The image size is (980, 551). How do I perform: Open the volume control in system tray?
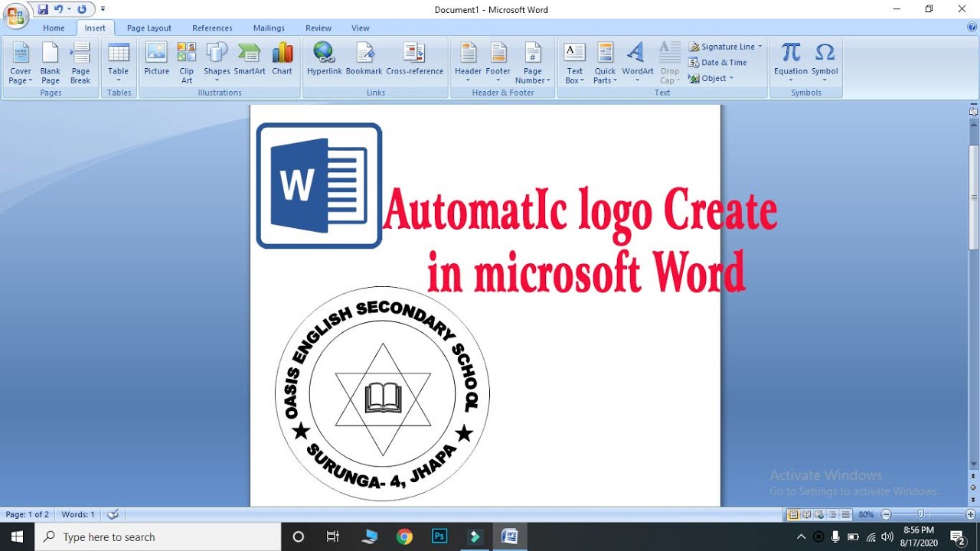tap(887, 536)
